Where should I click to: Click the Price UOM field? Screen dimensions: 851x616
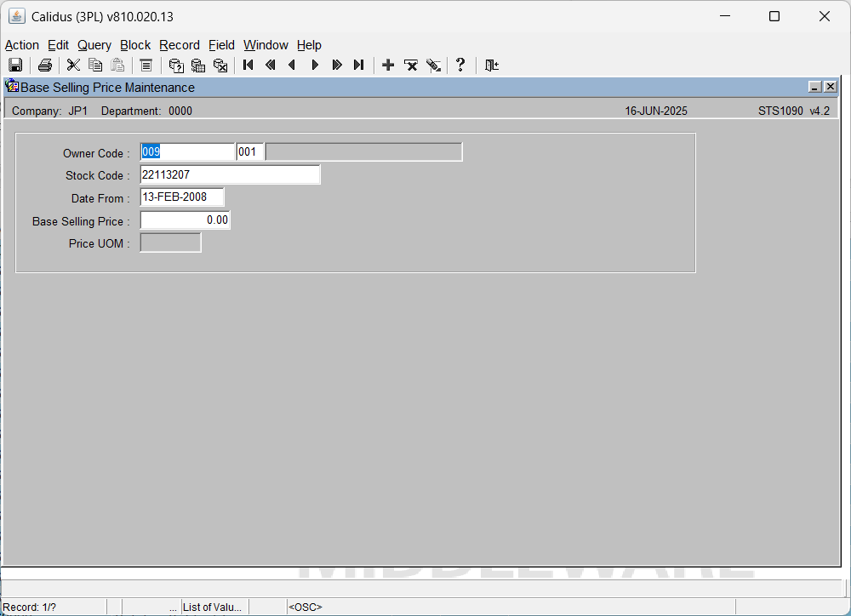pyautogui.click(x=170, y=242)
